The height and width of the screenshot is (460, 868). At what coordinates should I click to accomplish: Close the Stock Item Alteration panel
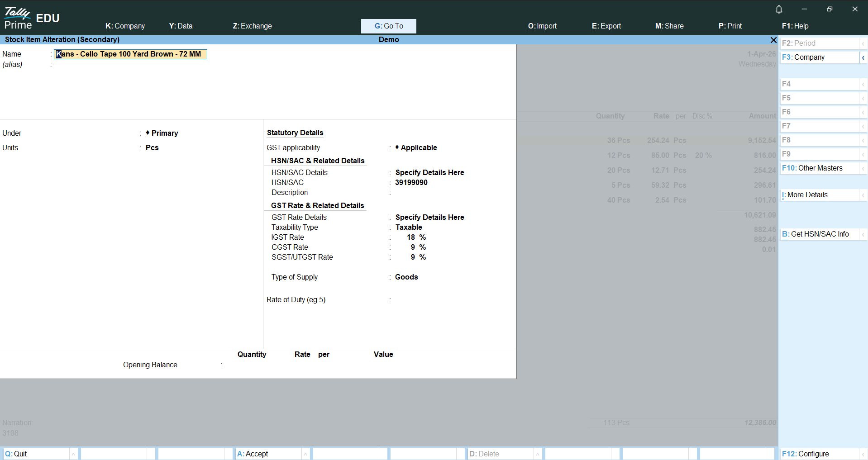(x=773, y=40)
